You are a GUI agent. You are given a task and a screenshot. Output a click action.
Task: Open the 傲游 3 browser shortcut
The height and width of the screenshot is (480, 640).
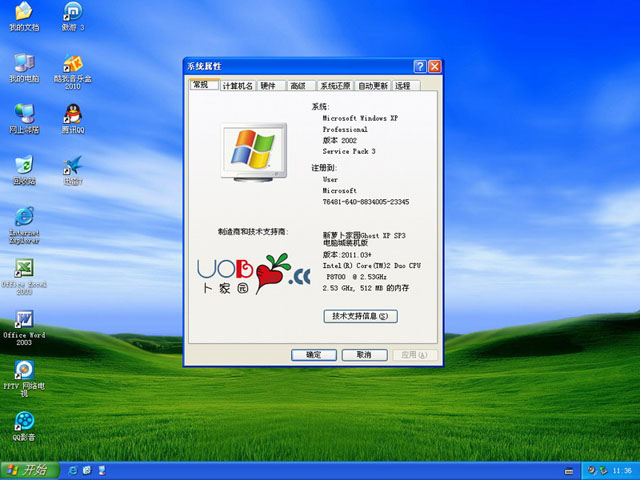click(73, 16)
